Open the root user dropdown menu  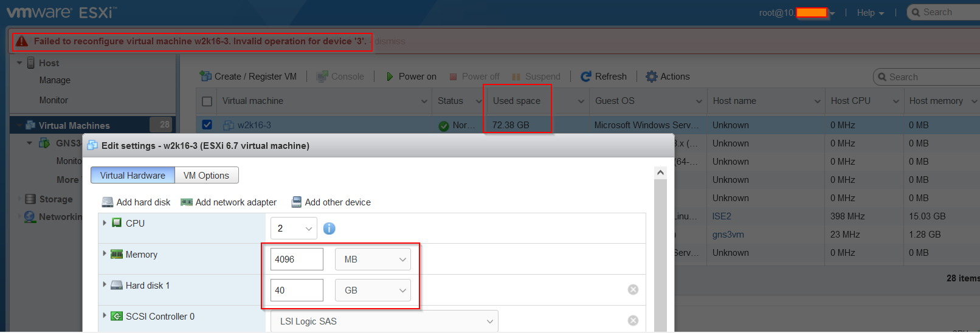797,13
